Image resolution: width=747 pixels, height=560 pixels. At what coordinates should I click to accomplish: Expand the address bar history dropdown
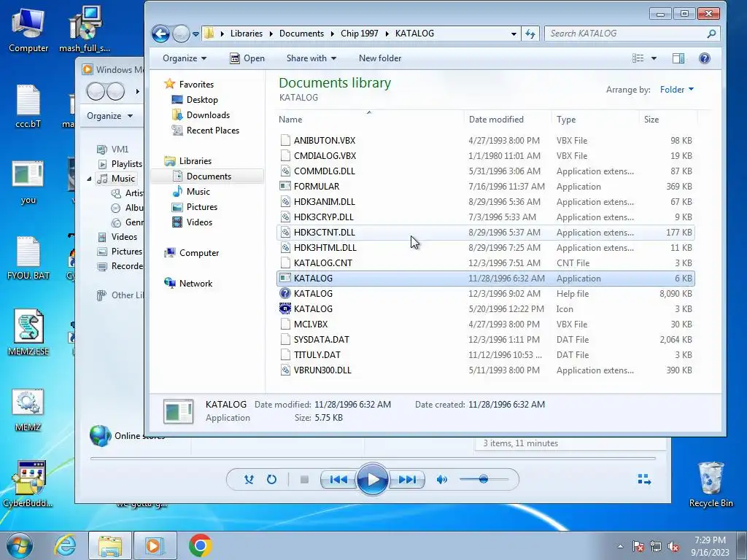[514, 34]
